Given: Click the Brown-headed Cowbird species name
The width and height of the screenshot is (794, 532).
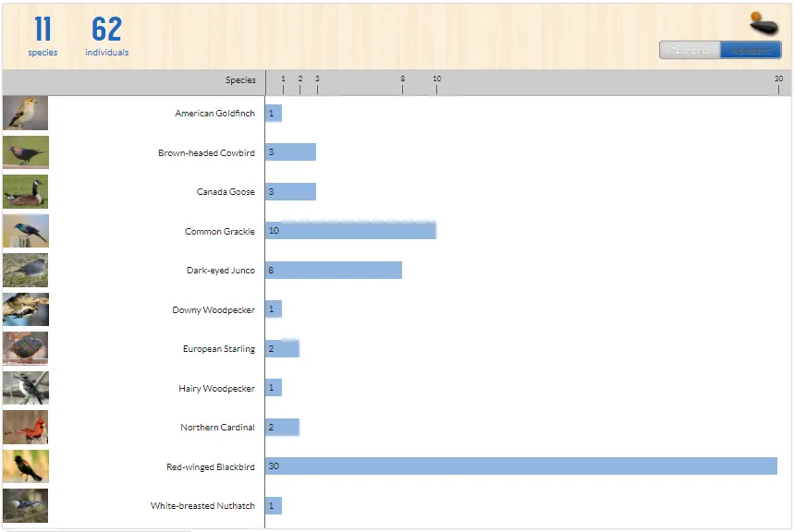Looking at the screenshot, I should point(206,153).
